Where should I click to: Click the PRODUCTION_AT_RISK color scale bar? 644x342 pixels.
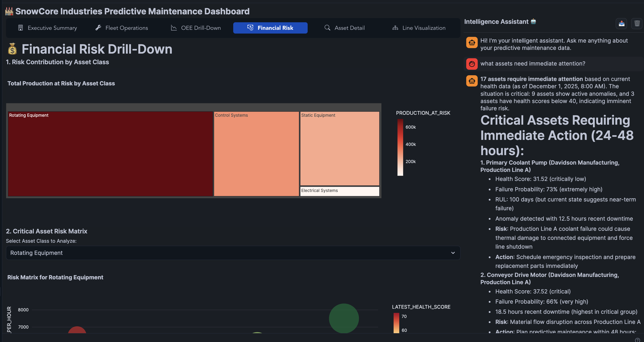tap(400, 147)
